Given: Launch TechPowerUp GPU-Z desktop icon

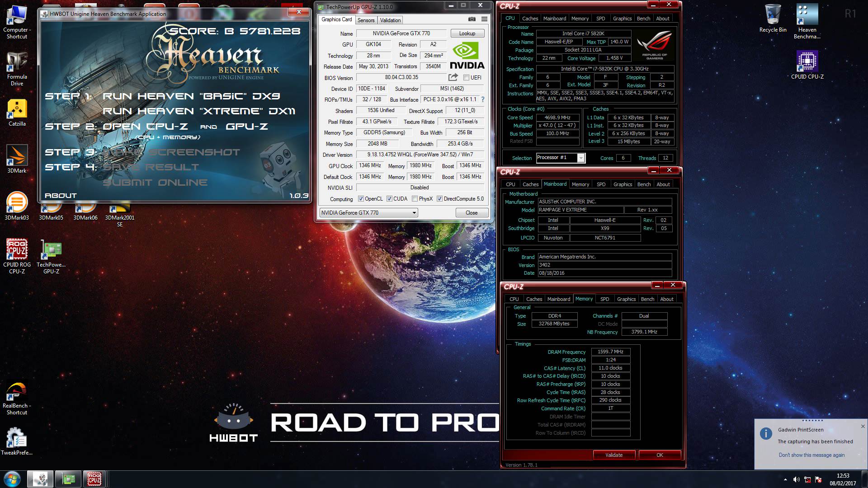Looking at the screenshot, I should (51, 256).
